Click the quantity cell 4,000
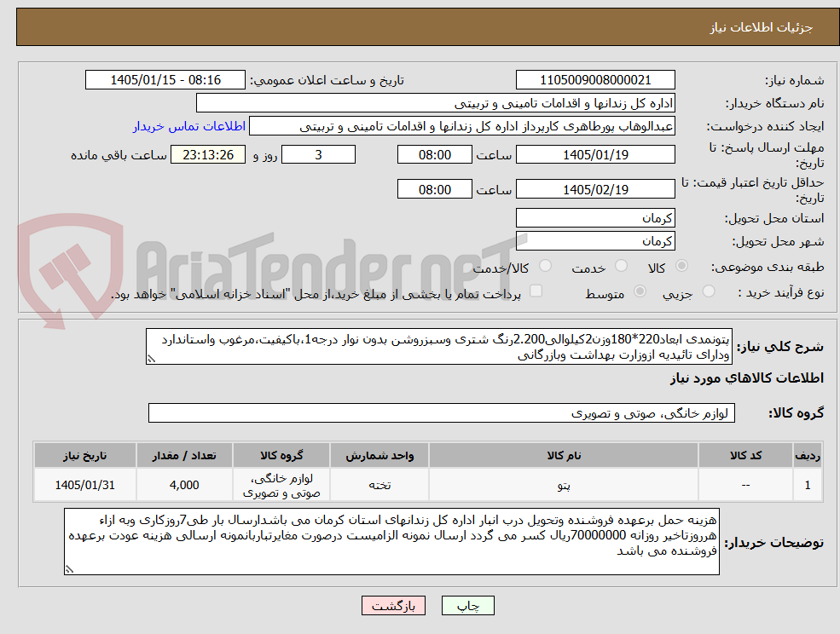The height and width of the screenshot is (634, 840). click(x=184, y=485)
